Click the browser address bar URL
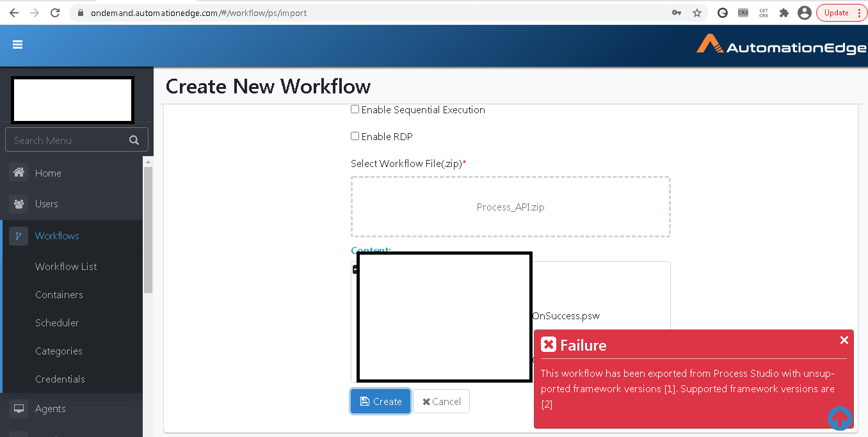 [x=199, y=13]
